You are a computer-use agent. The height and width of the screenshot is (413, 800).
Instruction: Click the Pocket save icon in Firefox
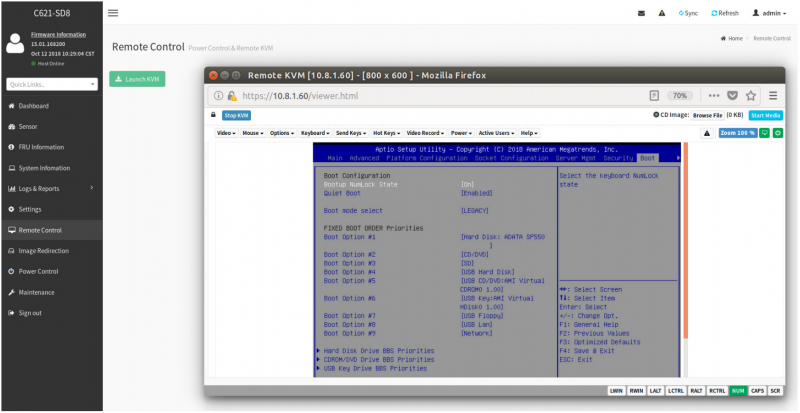[x=732, y=96]
